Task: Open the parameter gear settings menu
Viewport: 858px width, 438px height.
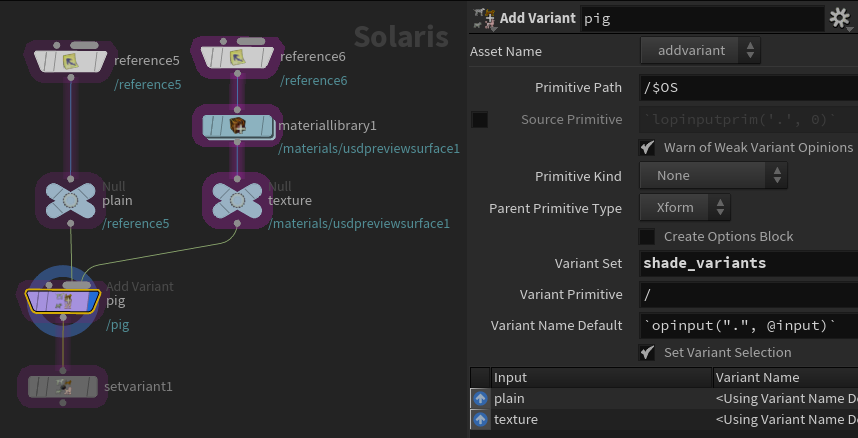Action: (x=840, y=19)
